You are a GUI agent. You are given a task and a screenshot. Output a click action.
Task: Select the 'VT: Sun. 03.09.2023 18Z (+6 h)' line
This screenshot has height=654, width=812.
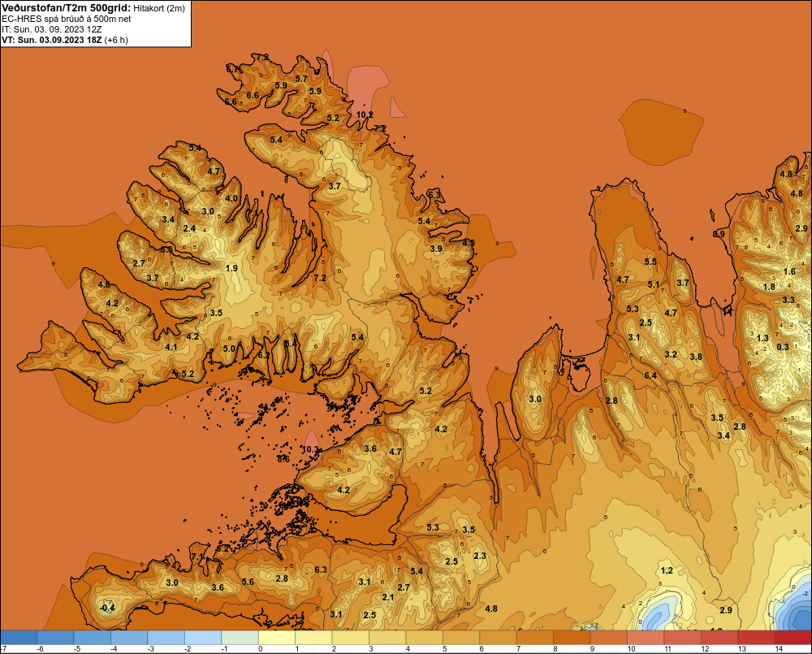[65, 40]
